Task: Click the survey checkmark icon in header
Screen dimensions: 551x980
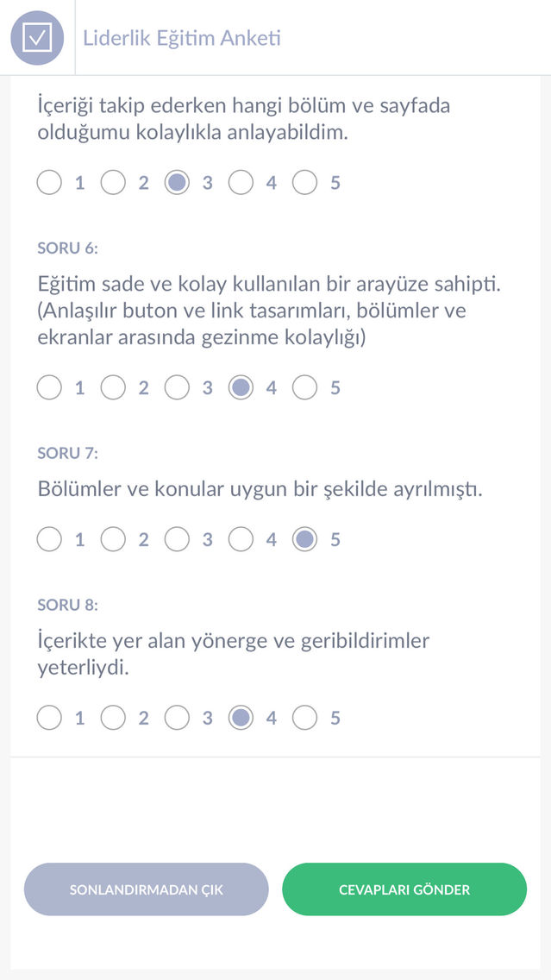Action: pyautogui.click(x=37, y=37)
